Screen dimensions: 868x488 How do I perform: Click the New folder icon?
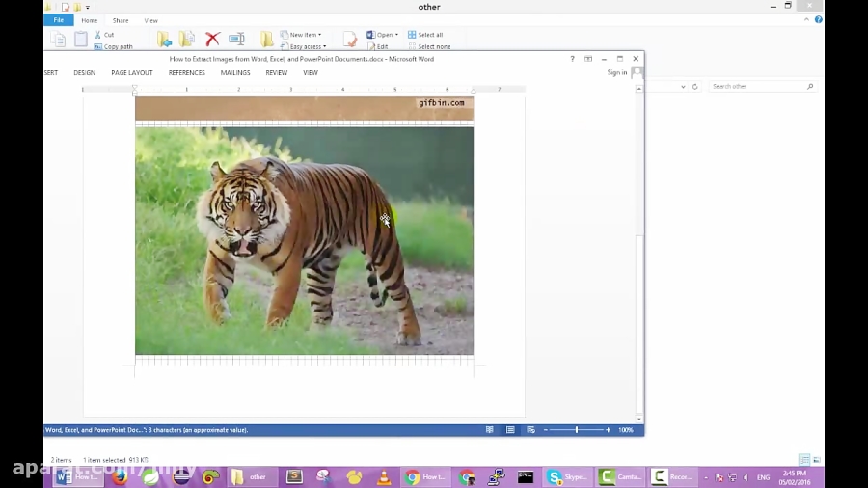[x=267, y=39]
